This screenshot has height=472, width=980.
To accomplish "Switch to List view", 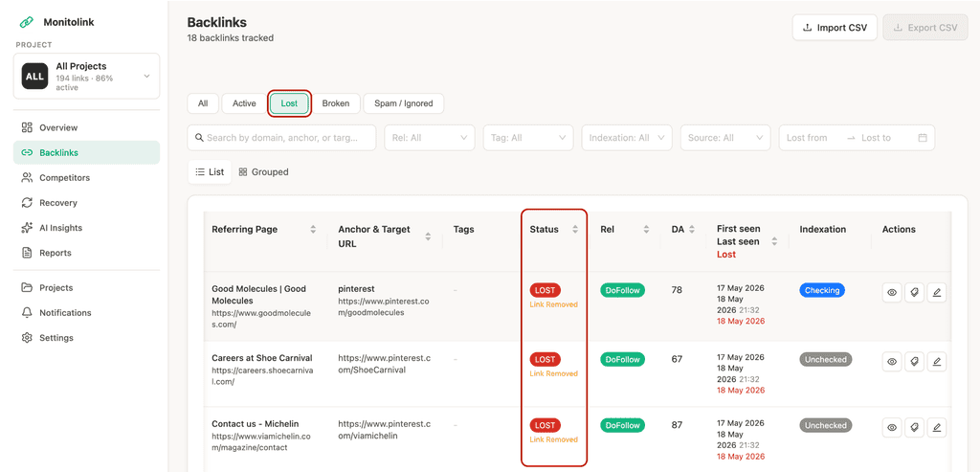I will tap(210, 172).
